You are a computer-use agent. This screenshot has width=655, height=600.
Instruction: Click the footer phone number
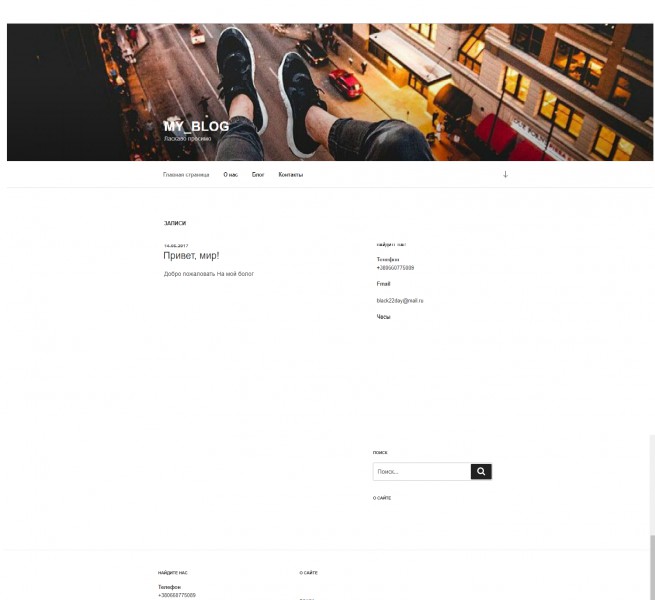click(x=177, y=595)
